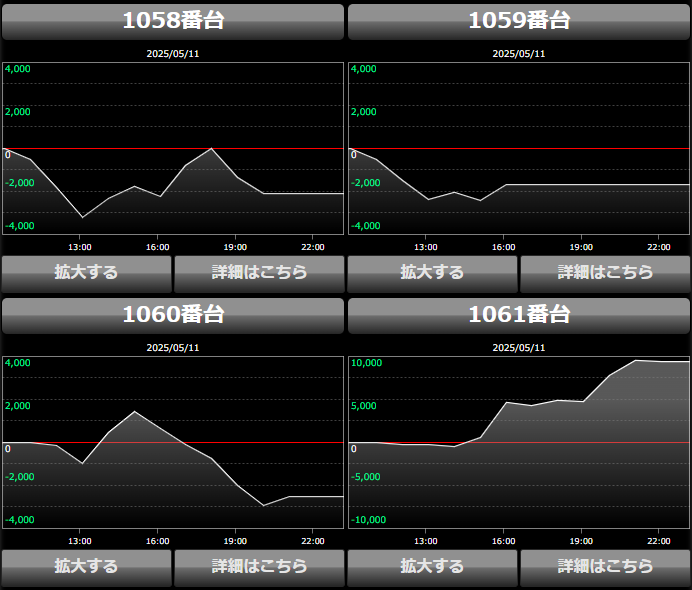Click 19:00 time label under 1061 graph

[x=581, y=541]
